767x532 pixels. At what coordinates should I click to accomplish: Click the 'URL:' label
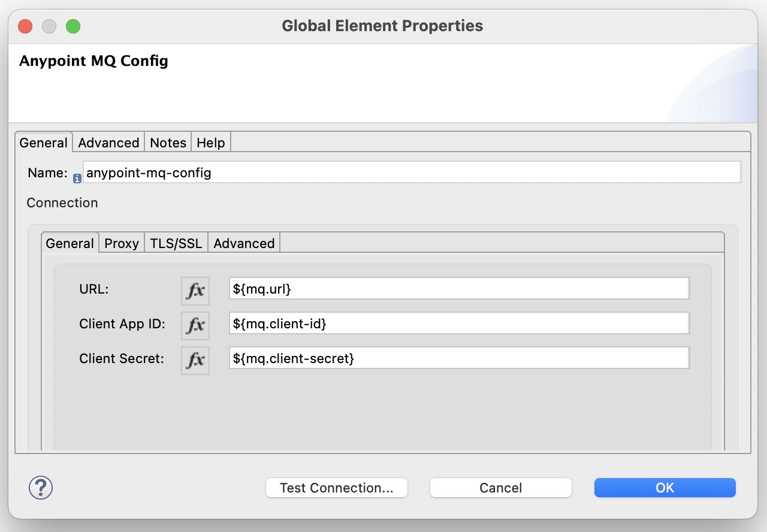point(94,289)
